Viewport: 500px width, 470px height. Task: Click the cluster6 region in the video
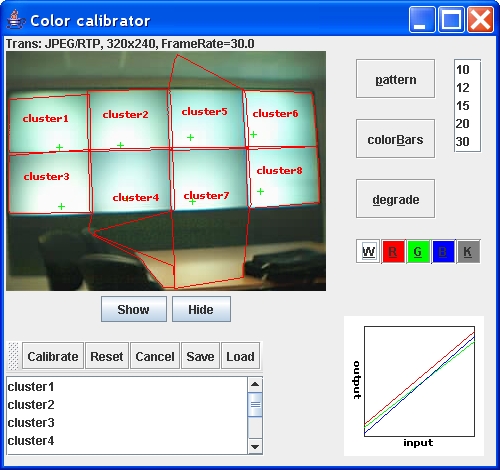tap(281, 119)
